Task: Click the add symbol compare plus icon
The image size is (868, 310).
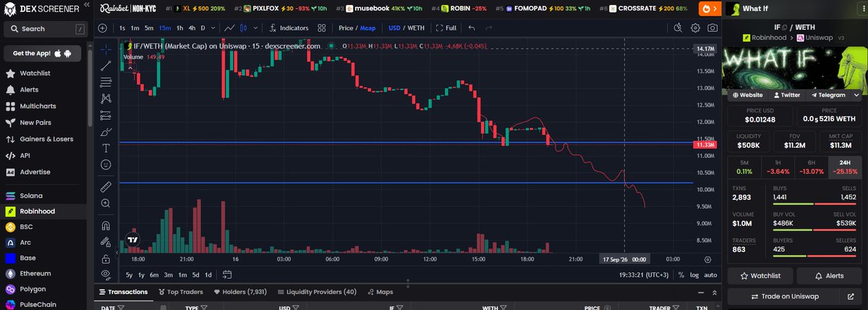Action: click(103, 28)
